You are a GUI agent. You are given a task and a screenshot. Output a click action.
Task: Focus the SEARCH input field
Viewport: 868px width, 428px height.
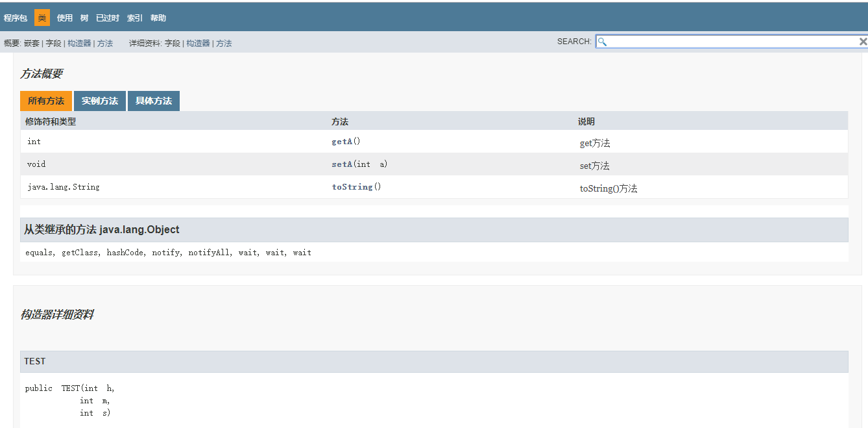(x=732, y=42)
